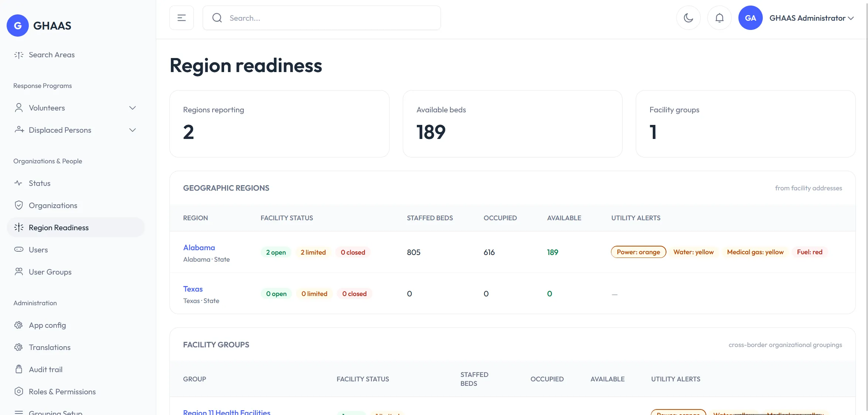Click the User Groups icon
Viewport: 868px width, 415px height.
(19, 272)
